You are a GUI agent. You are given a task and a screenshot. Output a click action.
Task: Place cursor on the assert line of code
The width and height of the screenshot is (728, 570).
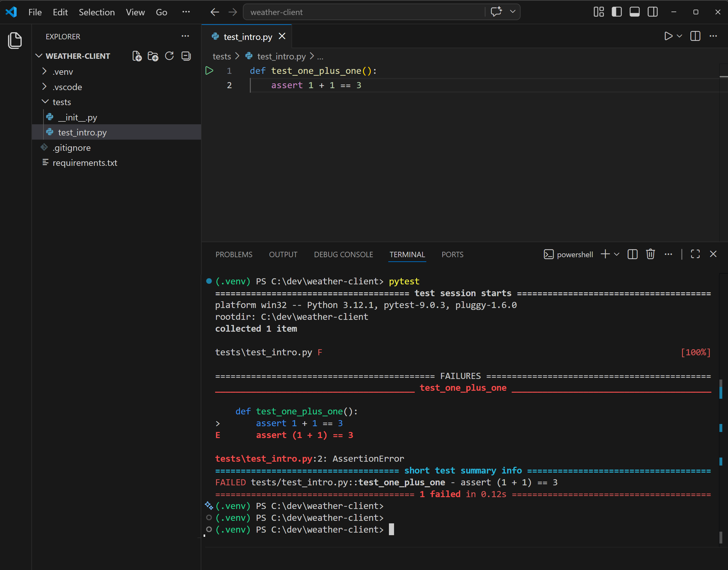point(316,85)
